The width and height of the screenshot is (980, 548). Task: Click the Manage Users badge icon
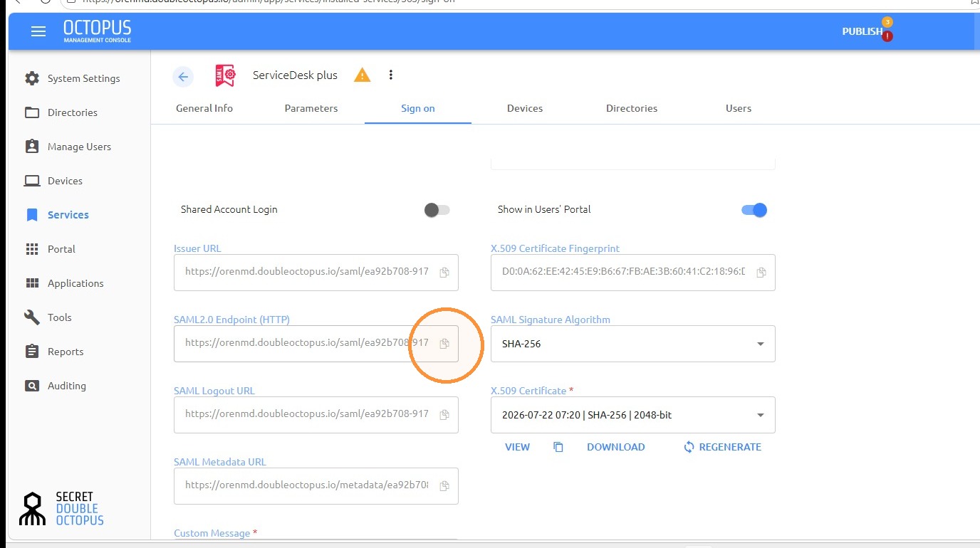32,147
